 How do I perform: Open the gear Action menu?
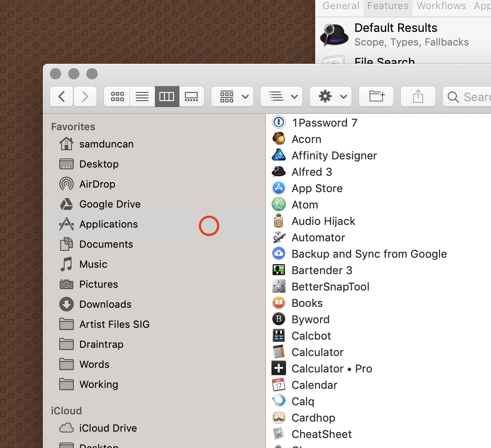(x=331, y=97)
